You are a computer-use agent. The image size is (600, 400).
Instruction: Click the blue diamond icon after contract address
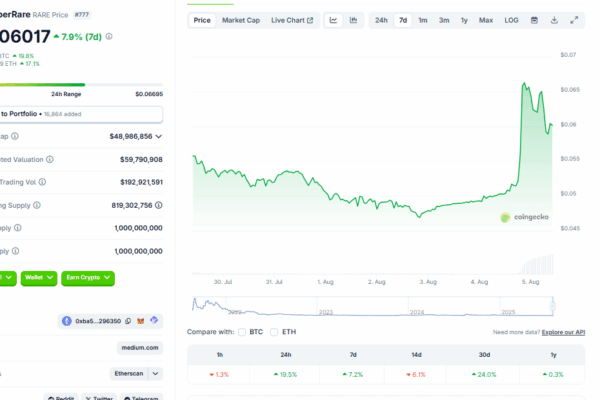(154, 320)
